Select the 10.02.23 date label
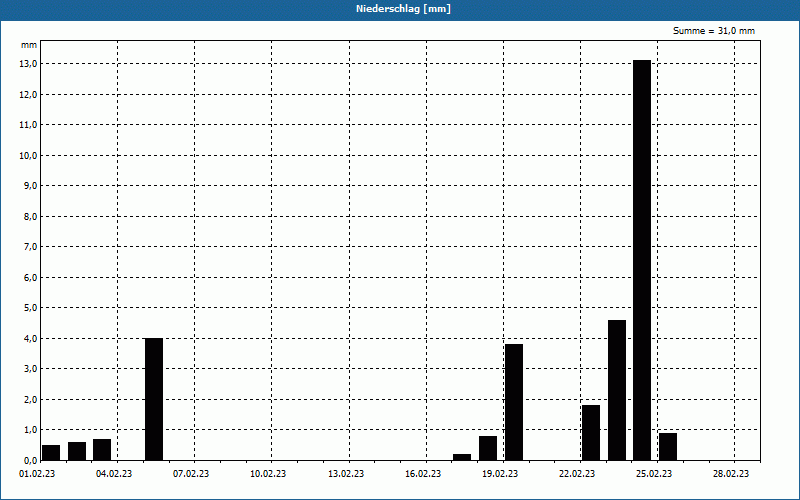 [268, 474]
